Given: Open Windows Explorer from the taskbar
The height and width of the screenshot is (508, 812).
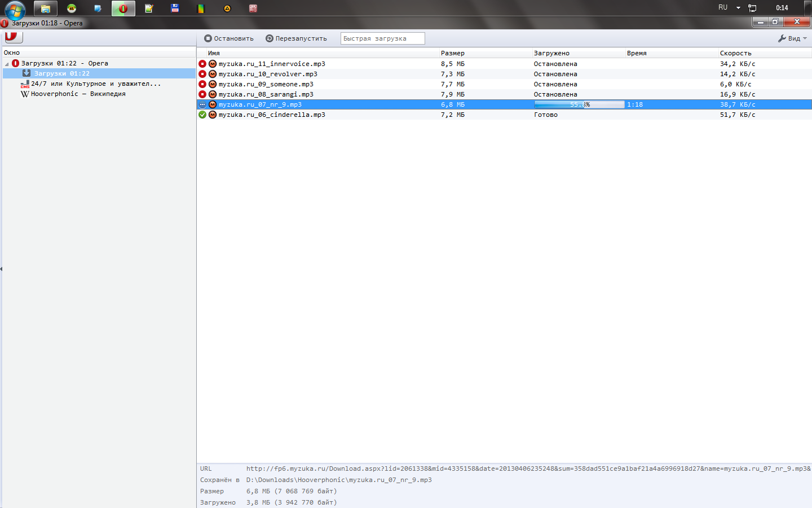Looking at the screenshot, I should 46,8.
